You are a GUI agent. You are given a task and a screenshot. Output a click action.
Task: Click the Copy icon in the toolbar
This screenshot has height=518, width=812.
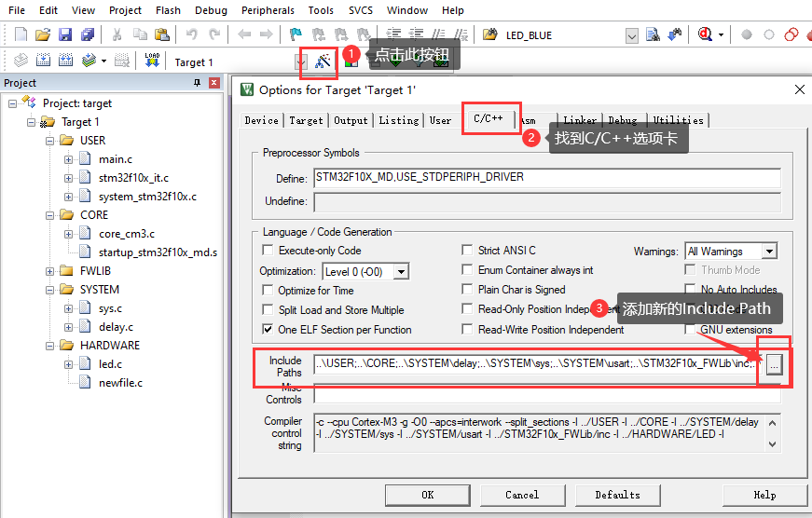140,34
